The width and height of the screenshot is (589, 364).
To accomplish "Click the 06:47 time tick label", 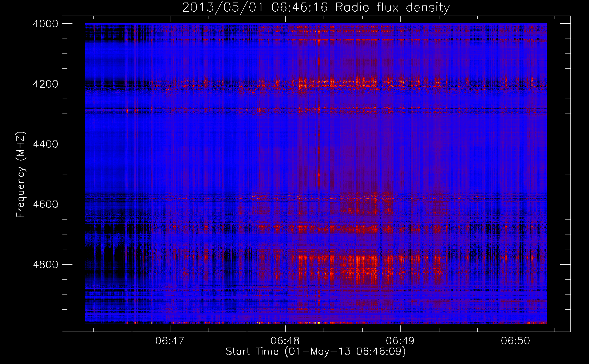I will [170, 341].
